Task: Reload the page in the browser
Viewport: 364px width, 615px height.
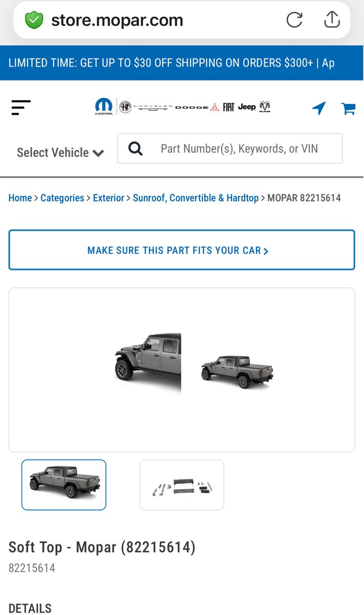Action: coord(294,20)
